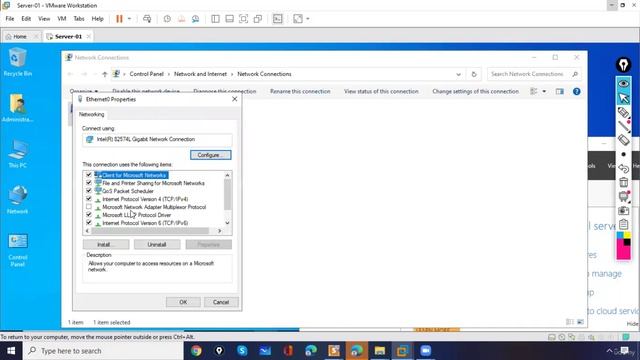Image resolution: width=640 pixels, height=360 pixels.
Task: Uncheck Internet Protocol Version 4 checkbox
Action: pos(89,199)
